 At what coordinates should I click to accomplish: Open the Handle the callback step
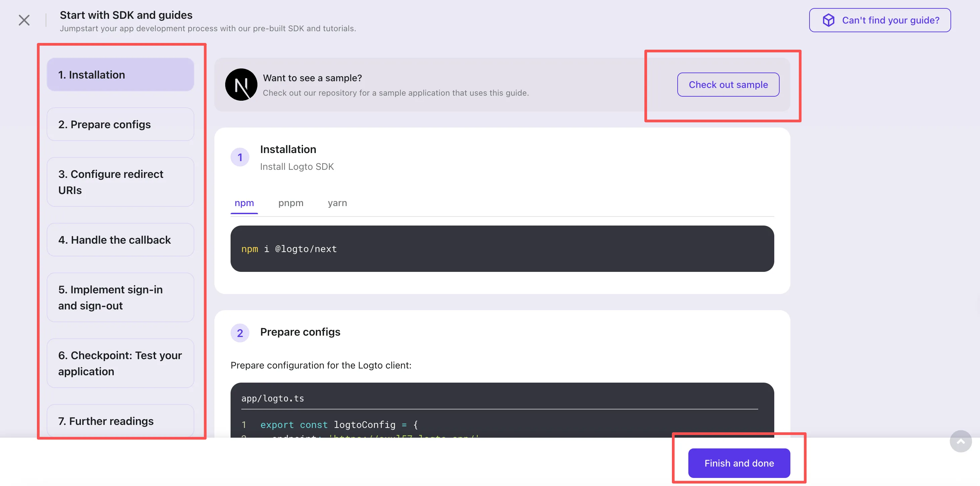(x=120, y=239)
